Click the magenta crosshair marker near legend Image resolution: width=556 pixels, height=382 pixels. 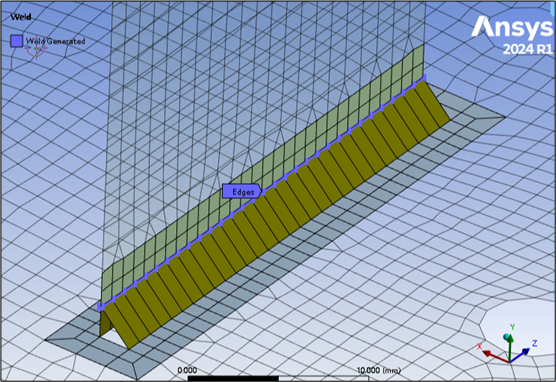click(36, 50)
